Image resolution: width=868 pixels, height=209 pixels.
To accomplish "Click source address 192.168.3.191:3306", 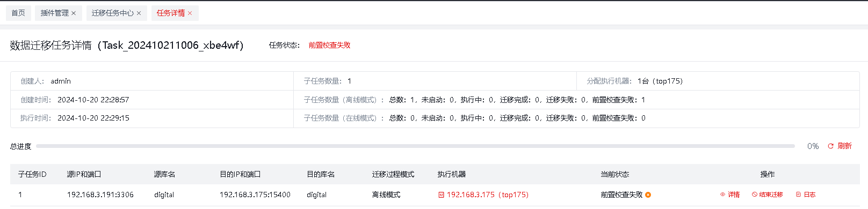I will point(100,195).
